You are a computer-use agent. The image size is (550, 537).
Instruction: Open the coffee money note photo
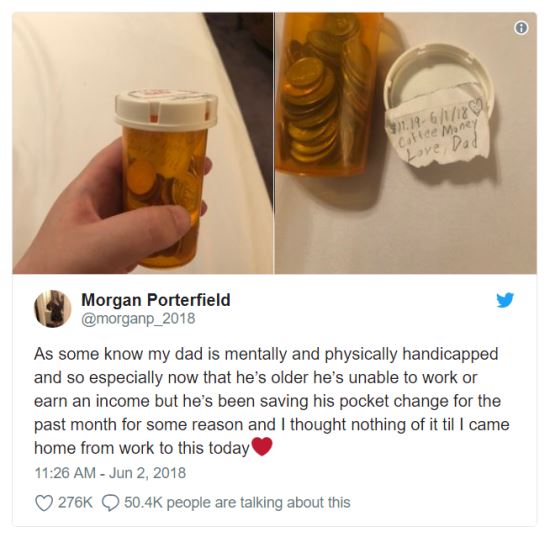coord(405,143)
